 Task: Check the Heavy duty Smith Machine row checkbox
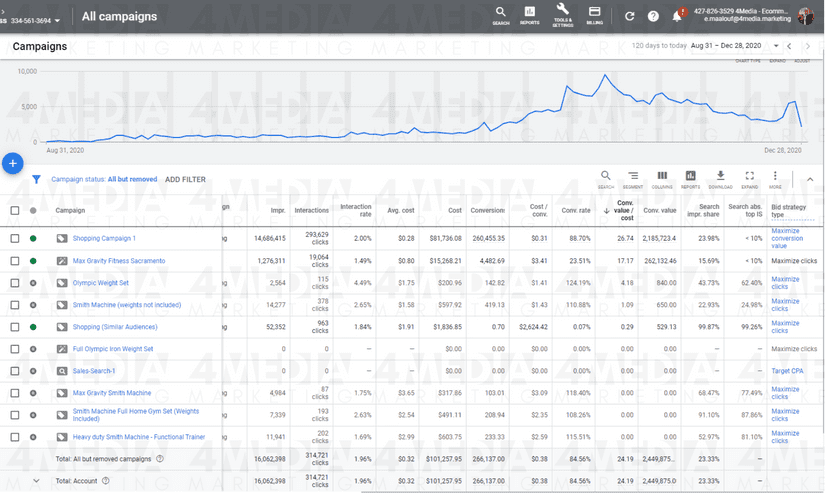click(15, 437)
